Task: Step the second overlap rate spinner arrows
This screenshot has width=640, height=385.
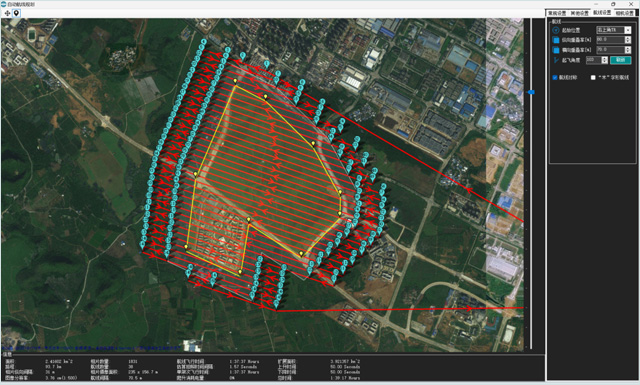Action: [x=628, y=50]
